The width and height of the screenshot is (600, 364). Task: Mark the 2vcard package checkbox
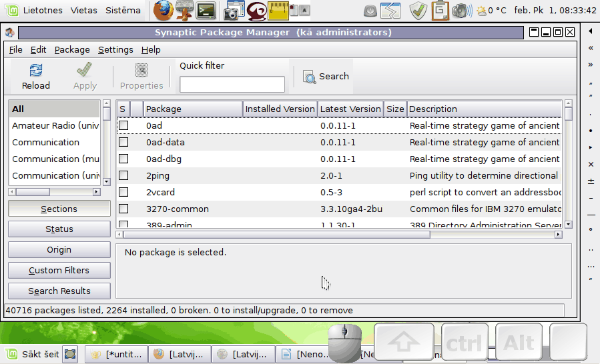coord(123,192)
